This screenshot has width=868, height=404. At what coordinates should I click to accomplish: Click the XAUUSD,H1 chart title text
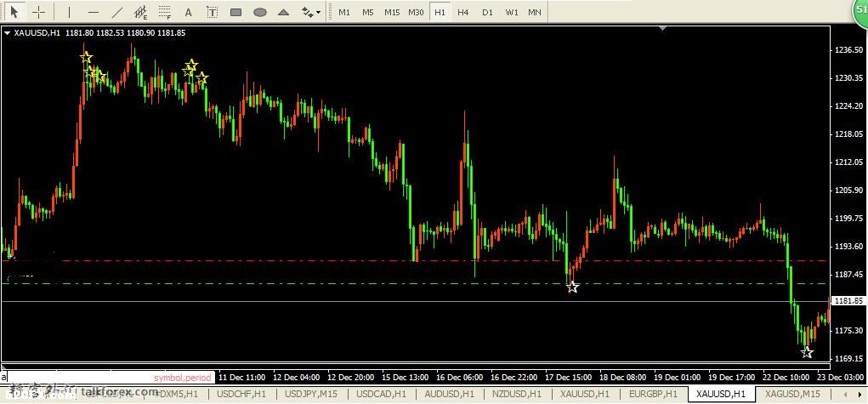coord(37,32)
